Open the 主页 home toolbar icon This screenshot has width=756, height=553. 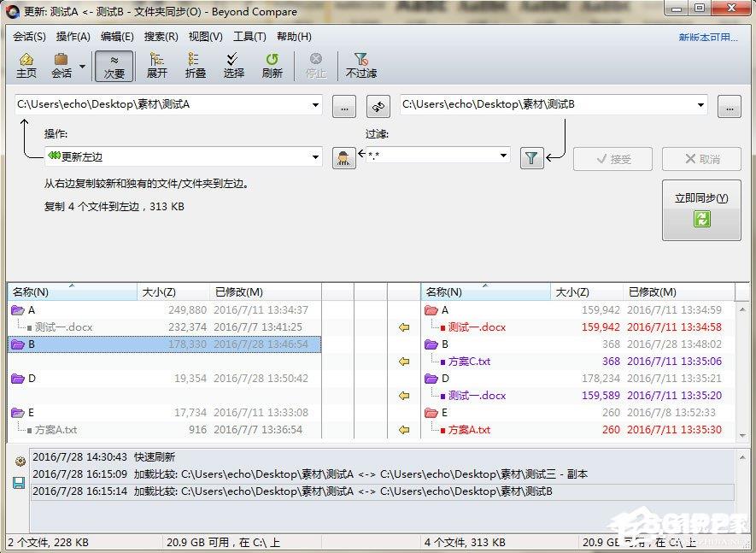point(26,65)
